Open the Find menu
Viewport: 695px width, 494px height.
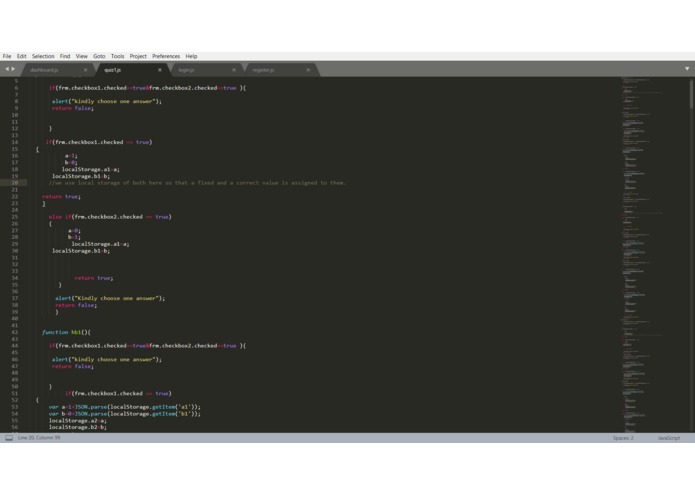65,56
